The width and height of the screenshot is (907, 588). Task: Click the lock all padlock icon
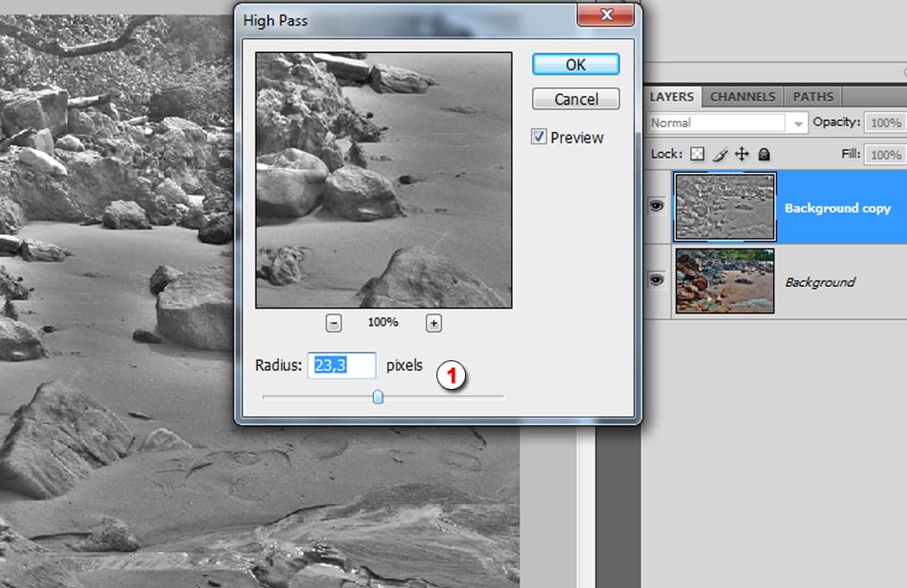[x=764, y=154]
